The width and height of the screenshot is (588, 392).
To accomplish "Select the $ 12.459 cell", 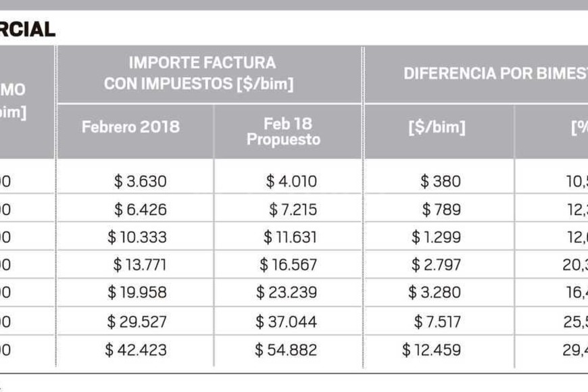I will pyautogui.click(x=431, y=350).
